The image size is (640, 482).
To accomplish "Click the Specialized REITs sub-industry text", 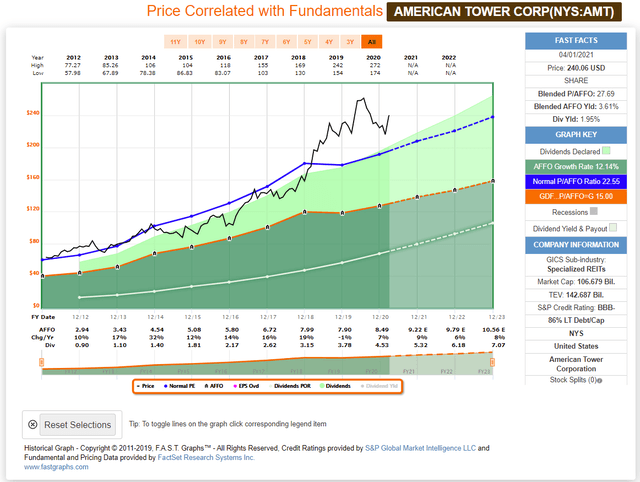I will (576, 269).
